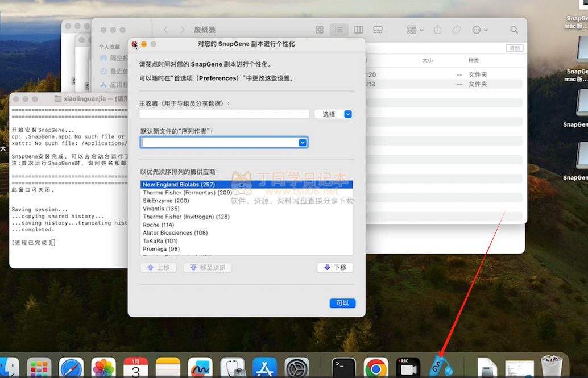Switch Finder to icon view
588x378 pixels.
[x=320, y=30]
